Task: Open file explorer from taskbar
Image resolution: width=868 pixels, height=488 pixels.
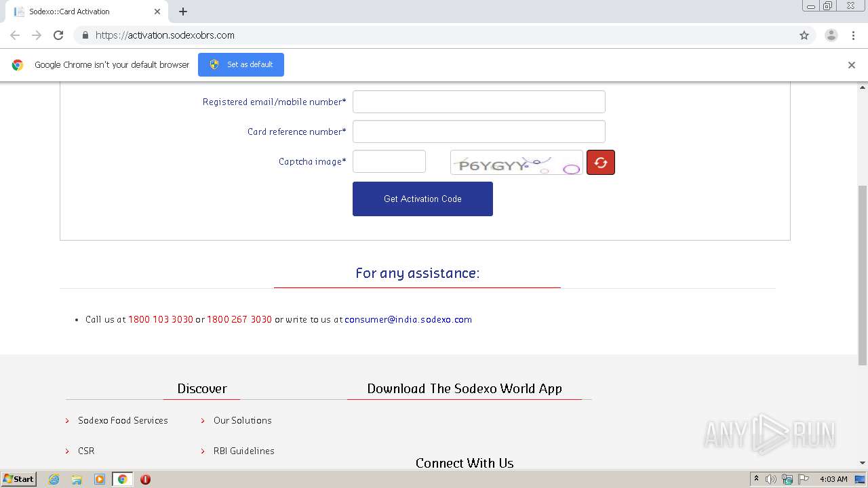Action: (x=77, y=479)
